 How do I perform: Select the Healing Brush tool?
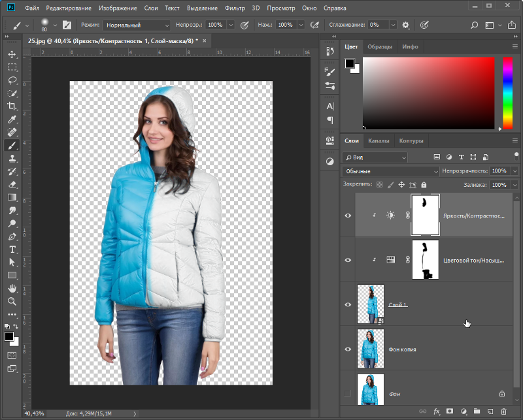12,133
